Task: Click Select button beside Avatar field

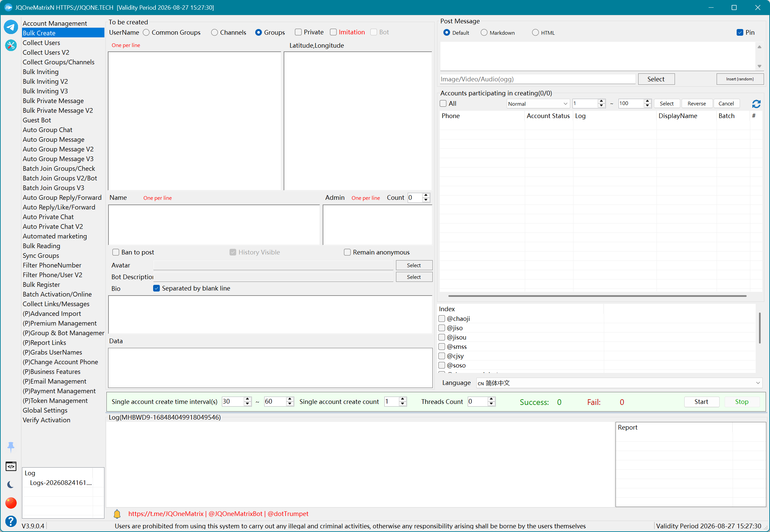Action: tap(414, 265)
